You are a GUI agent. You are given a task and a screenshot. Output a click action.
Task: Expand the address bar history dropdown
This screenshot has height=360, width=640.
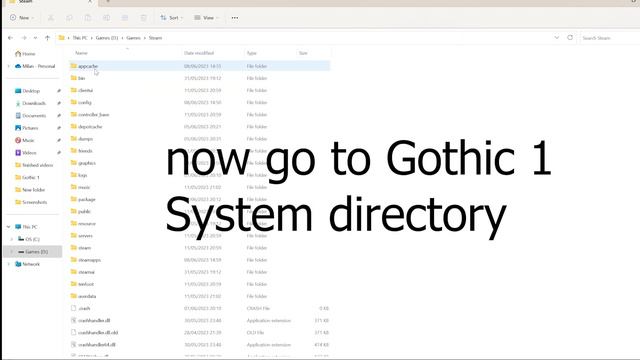coord(557,38)
